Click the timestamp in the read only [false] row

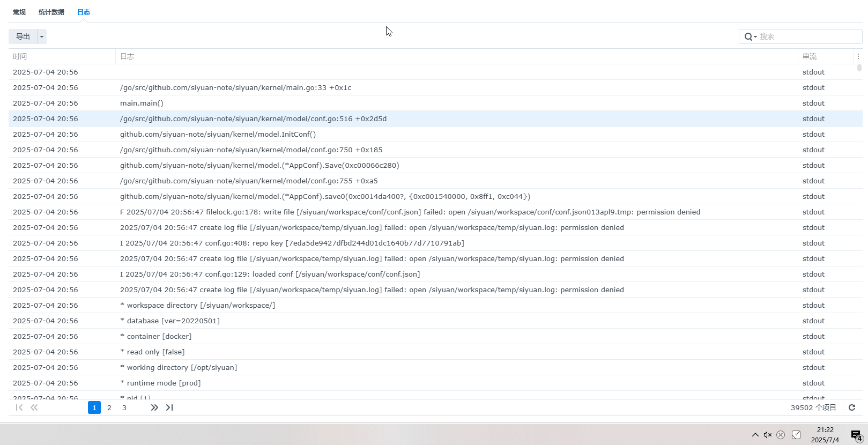pyautogui.click(x=46, y=352)
